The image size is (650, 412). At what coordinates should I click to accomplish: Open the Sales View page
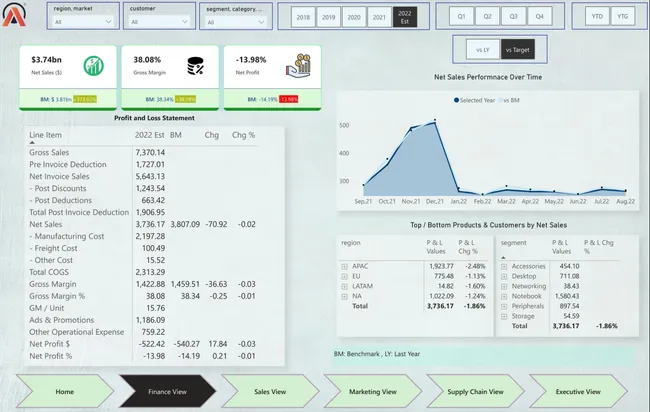click(270, 391)
